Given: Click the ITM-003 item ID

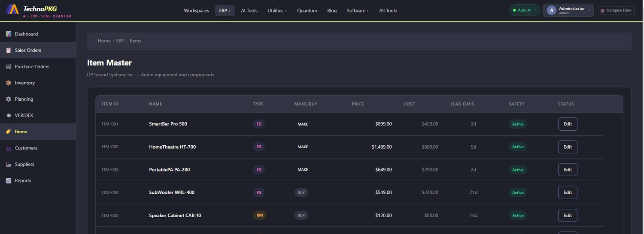Looking at the screenshot, I should tap(110, 170).
